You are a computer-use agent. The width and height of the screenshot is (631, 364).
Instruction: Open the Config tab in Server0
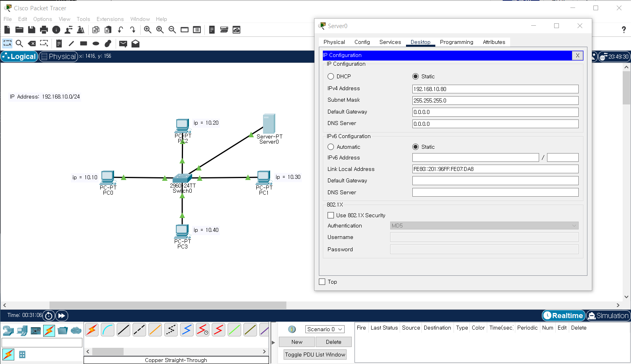pos(362,42)
